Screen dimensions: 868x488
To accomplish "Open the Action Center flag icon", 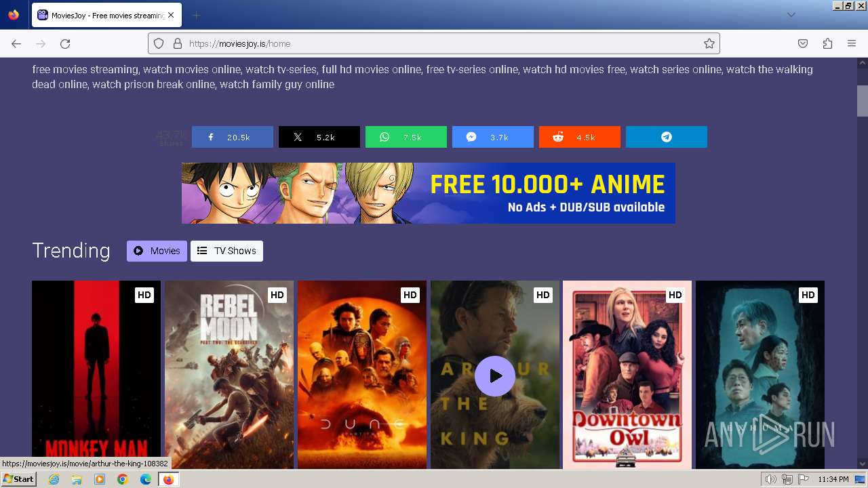I will click(x=804, y=479).
